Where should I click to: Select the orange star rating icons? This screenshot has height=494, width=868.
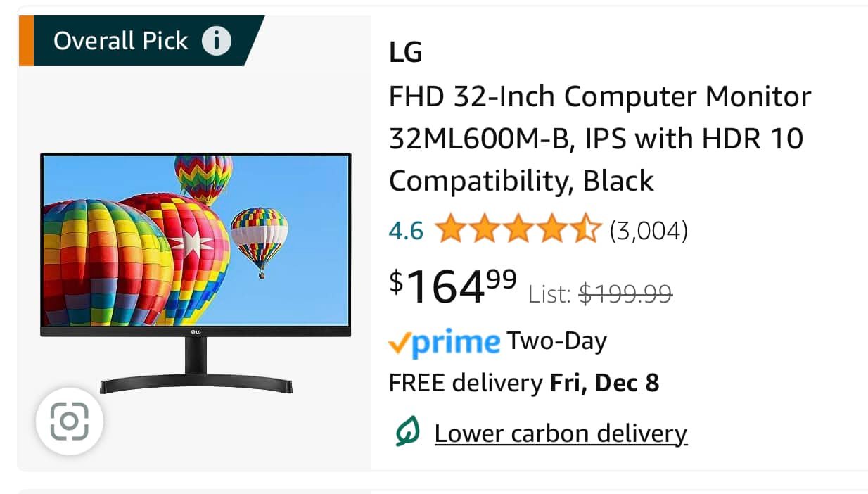click(x=518, y=230)
